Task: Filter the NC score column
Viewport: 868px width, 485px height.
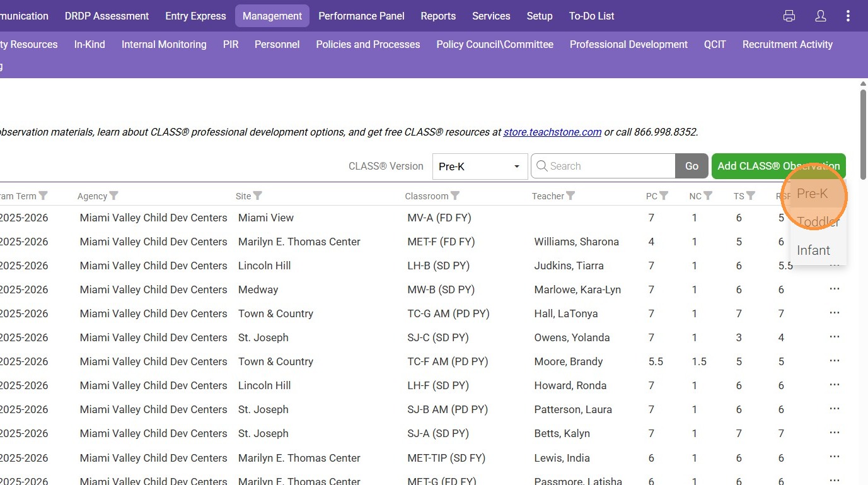Action: 708,196
